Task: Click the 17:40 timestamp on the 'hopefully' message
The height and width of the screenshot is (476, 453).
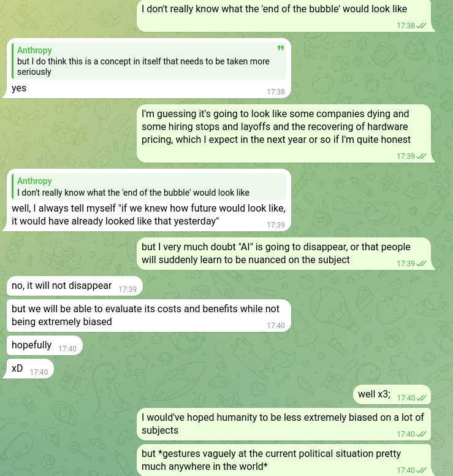Action: pyautogui.click(x=67, y=349)
